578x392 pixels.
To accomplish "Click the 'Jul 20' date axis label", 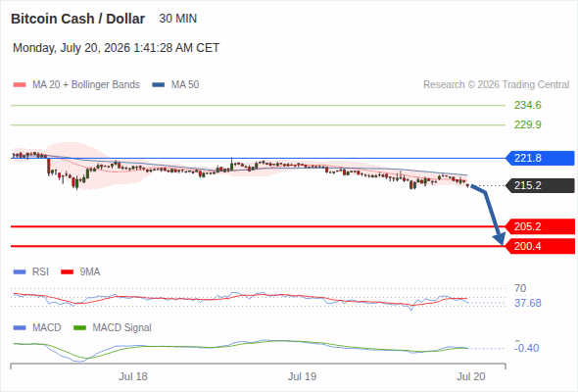I will coord(471,377).
